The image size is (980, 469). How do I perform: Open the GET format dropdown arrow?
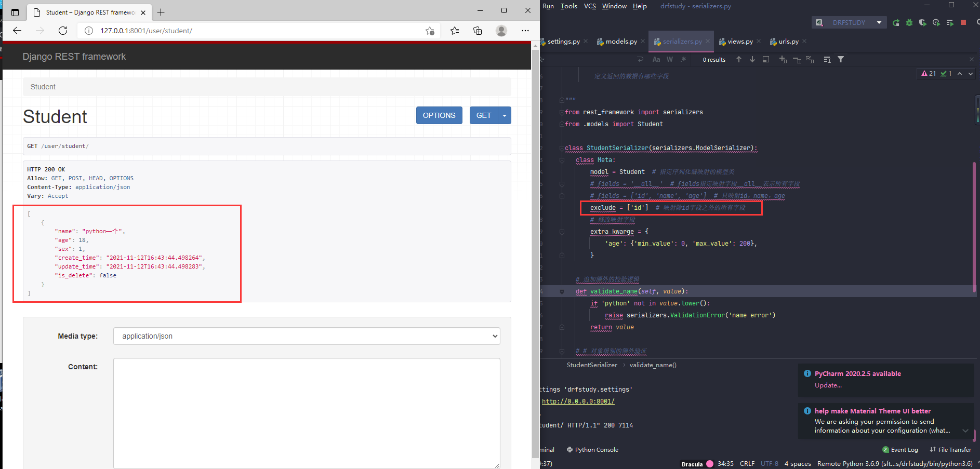pyautogui.click(x=505, y=115)
